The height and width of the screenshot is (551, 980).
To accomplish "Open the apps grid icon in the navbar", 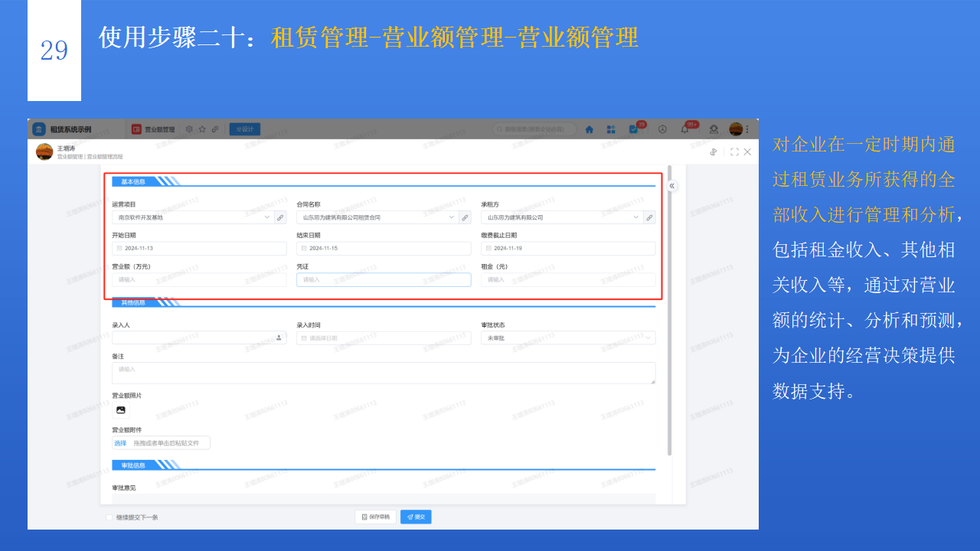I will [611, 129].
